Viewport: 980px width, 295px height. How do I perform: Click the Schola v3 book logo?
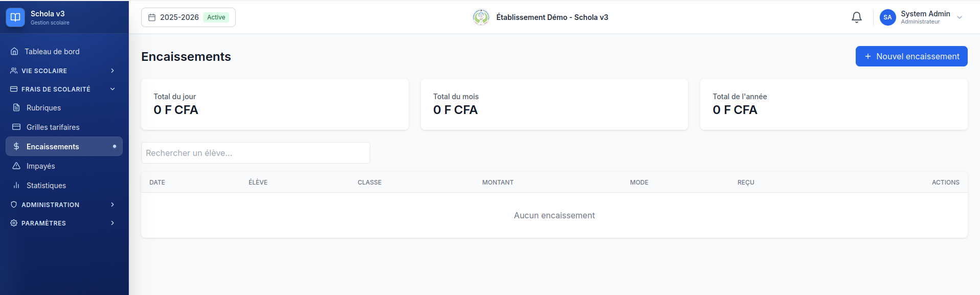(15, 17)
